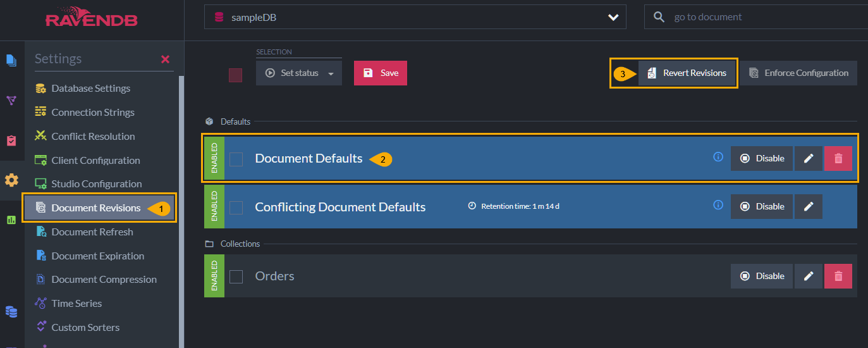Expand the sampleDB database selector
Image resolution: width=868 pixels, height=348 pixels.
coord(415,17)
